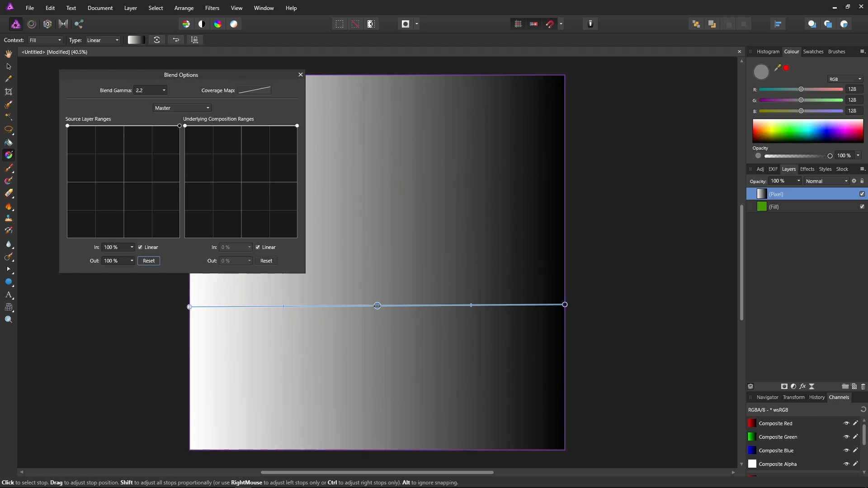Click Reset under Underlying Composition Ranges
Viewport: 868px width, 488px height.
pyautogui.click(x=266, y=261)
